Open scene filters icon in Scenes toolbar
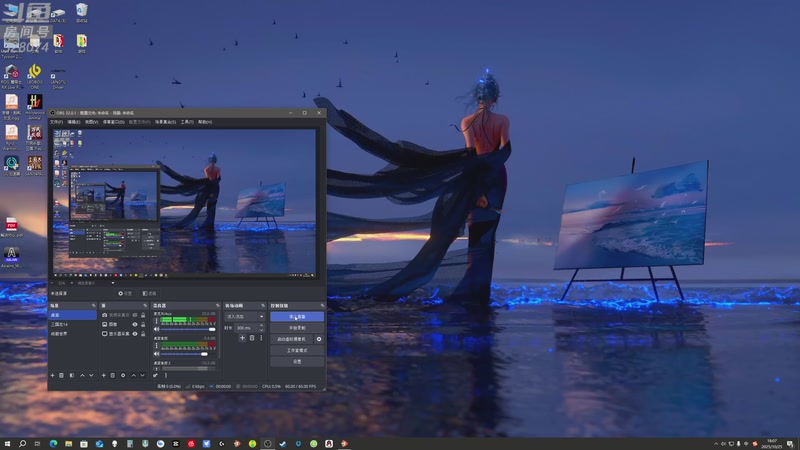Viewport: 800px width, 450px height. 71,376
